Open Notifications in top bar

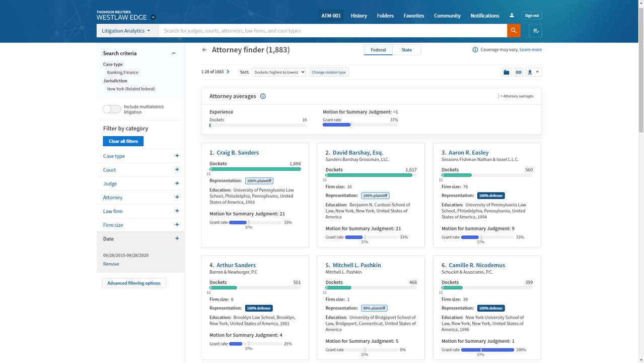pos(485,16)
